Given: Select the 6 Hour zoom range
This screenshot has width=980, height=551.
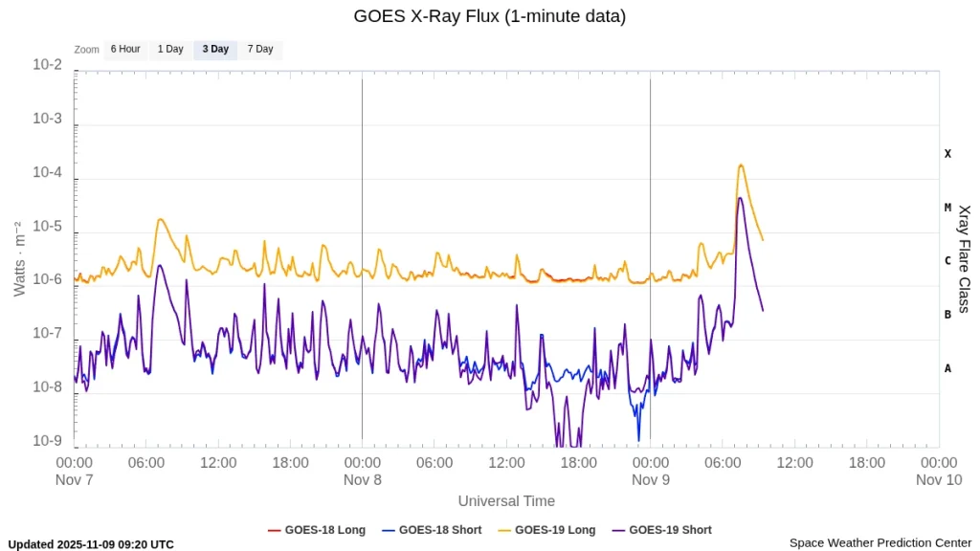Looking at the screenshot, I should [125, 50].
